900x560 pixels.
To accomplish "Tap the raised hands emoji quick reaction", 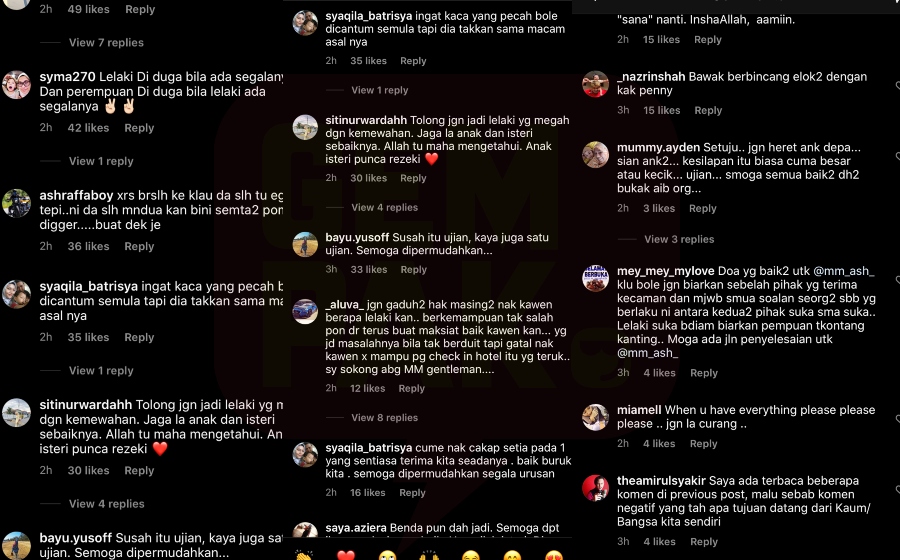I will click(429, 555).
